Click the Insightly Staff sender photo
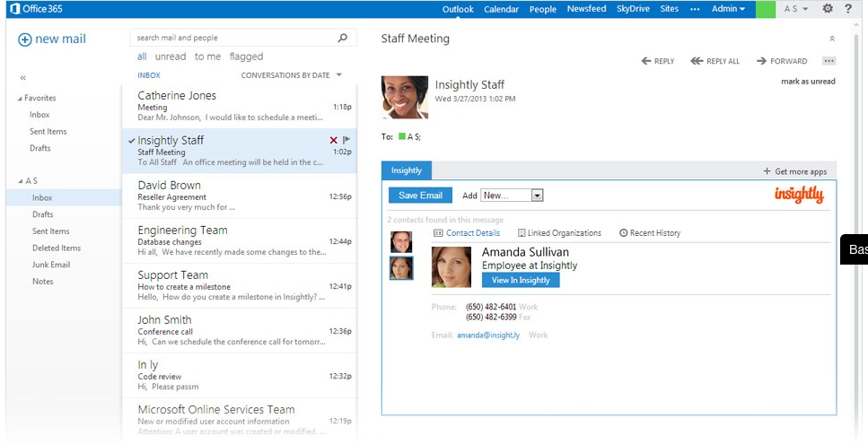868x444 pixels. (x=405, y=97)
